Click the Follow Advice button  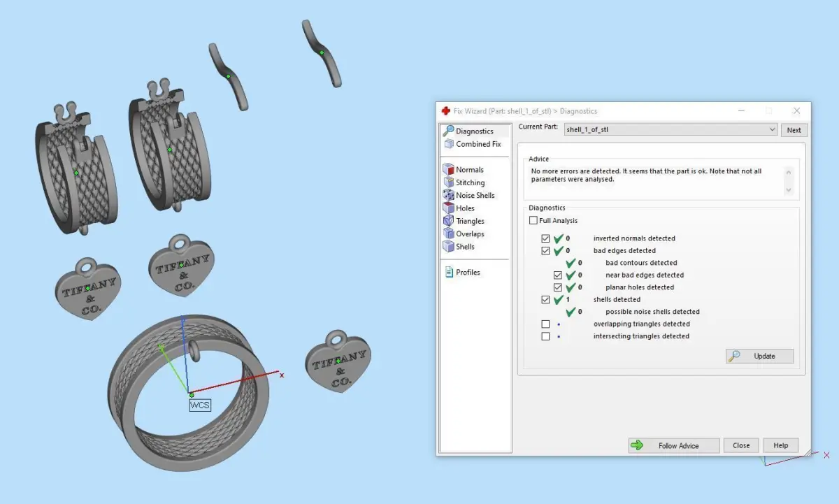673,445
